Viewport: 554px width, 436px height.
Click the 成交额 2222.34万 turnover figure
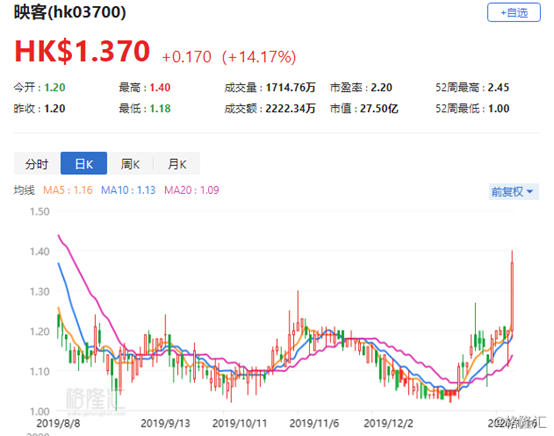(x=270, y=108)
